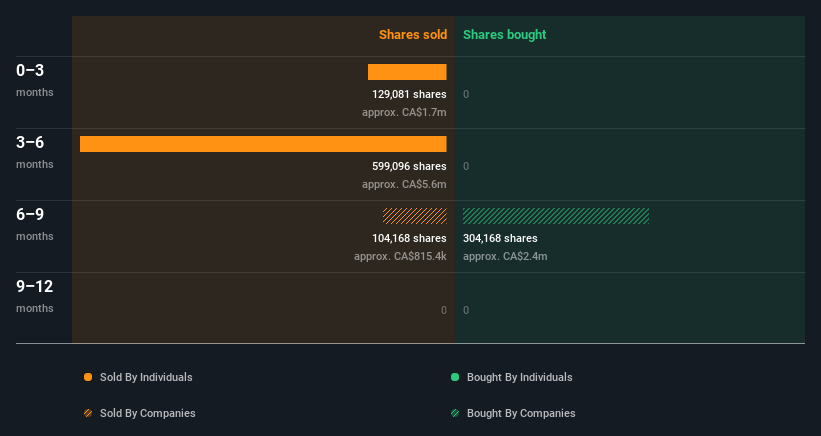Click the orange Sold By Individuals legend dot
The width and height of the screenshot is (821, 436).
88,377
